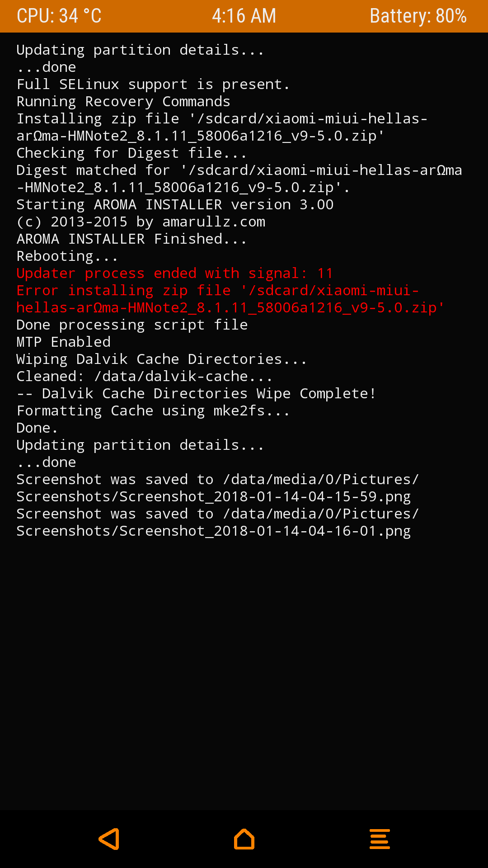Tap the orange back arrow icon

(x=109, y=839)
